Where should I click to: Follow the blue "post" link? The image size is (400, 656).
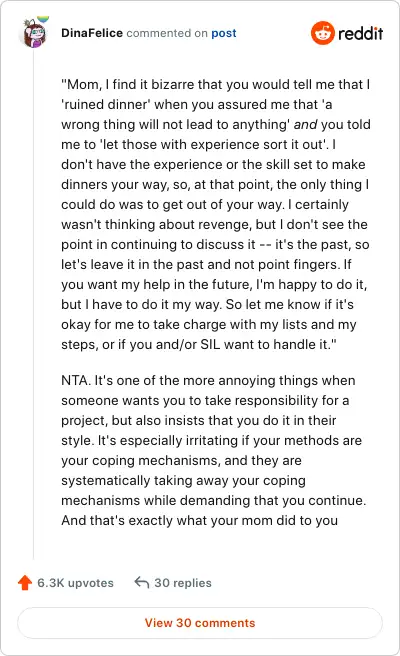[x=223, y=33]
